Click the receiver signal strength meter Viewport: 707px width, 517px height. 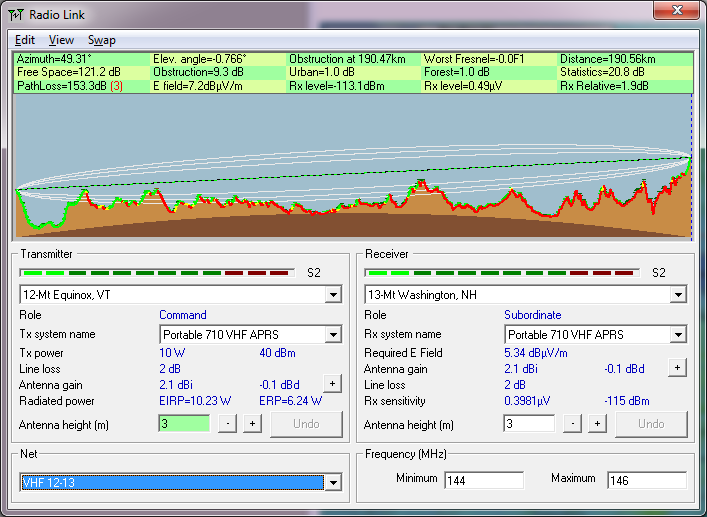pos(501,273)
